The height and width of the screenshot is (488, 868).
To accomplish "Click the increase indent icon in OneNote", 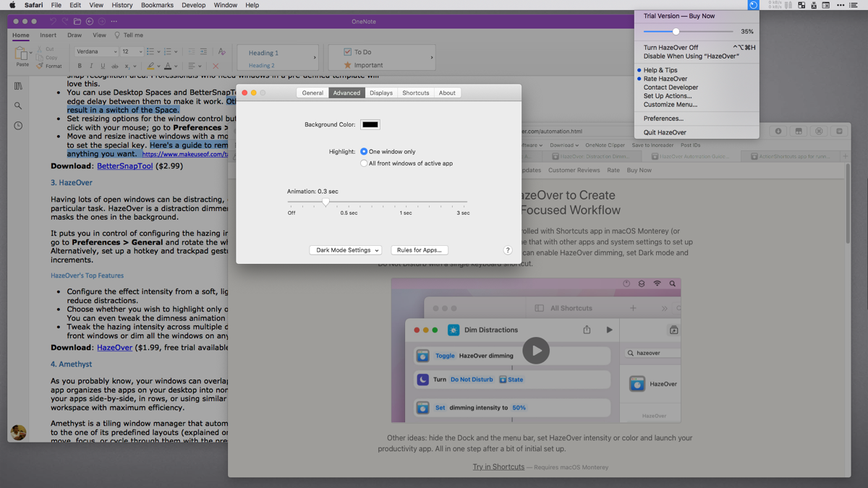I will pyautogui.click(x=203, y=52).
